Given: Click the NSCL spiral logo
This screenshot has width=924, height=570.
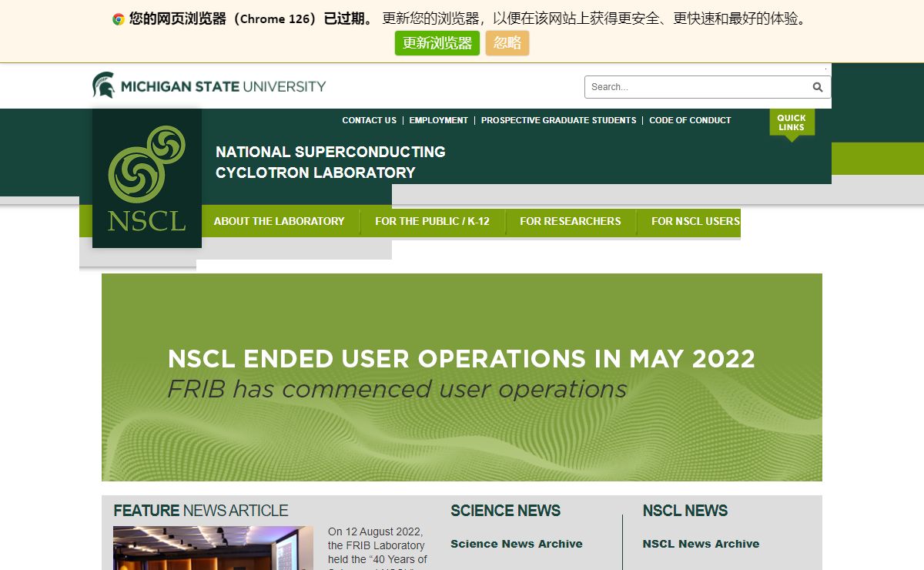Looking at the screenshot, I should pyautogui.click(x=147, y=178).
